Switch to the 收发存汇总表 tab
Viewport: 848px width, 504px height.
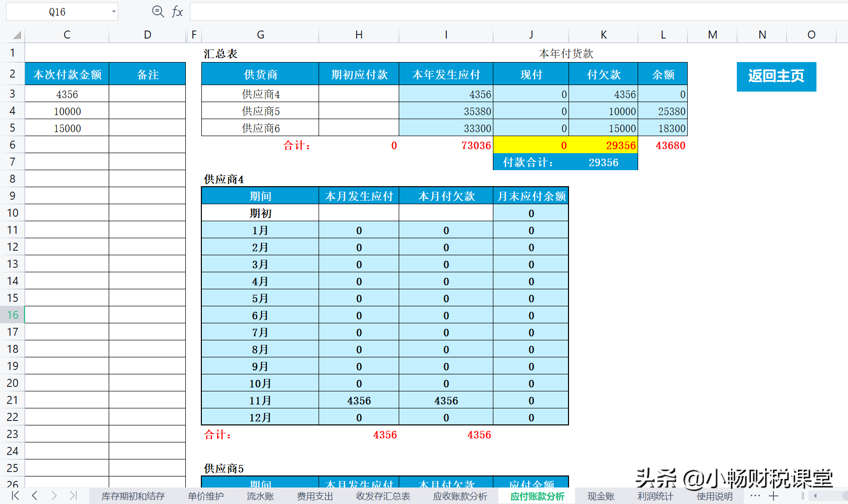383,495
